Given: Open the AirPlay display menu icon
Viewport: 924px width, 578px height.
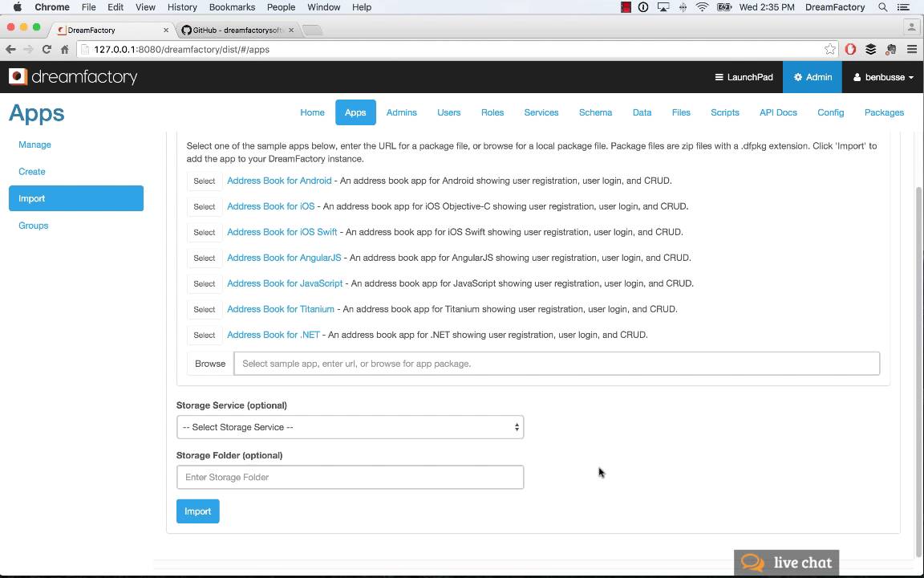Looking at the screenshot, I should tap(663, 7).
